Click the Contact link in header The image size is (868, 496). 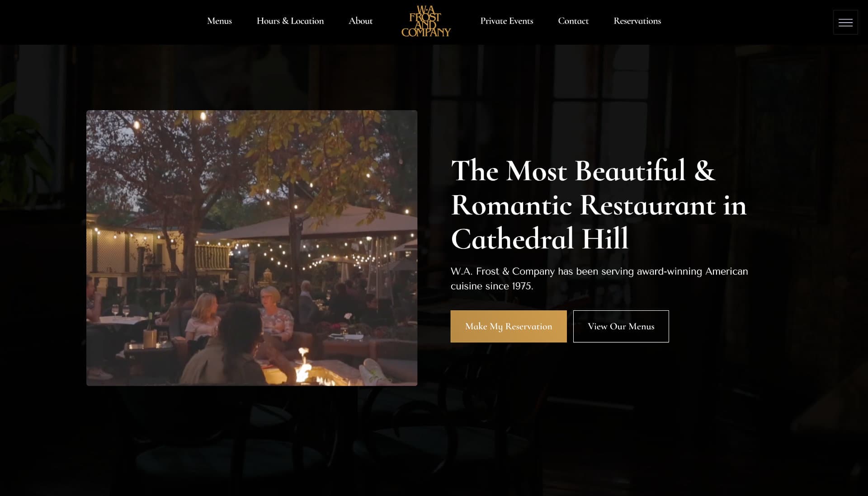[x=573, y=21]
